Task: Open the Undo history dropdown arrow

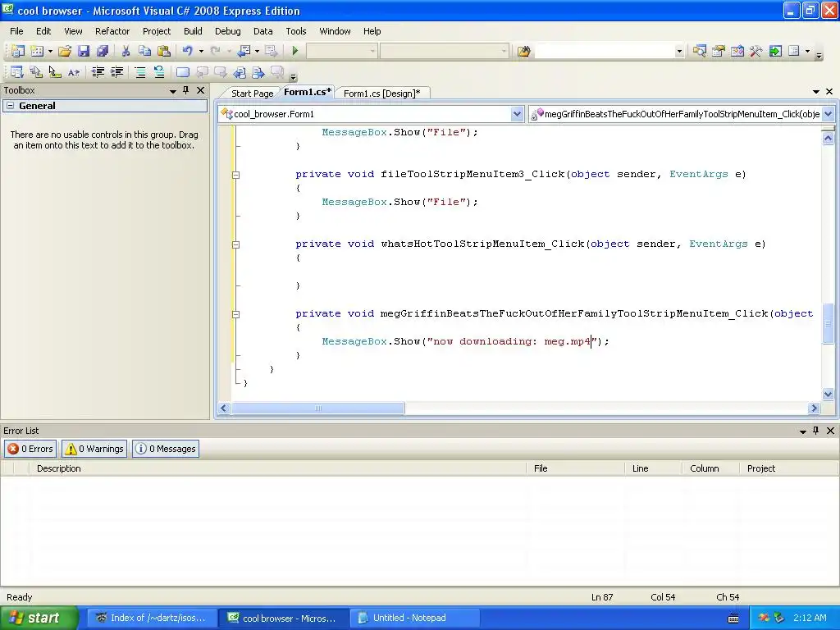Action: [x=202, y=51]
